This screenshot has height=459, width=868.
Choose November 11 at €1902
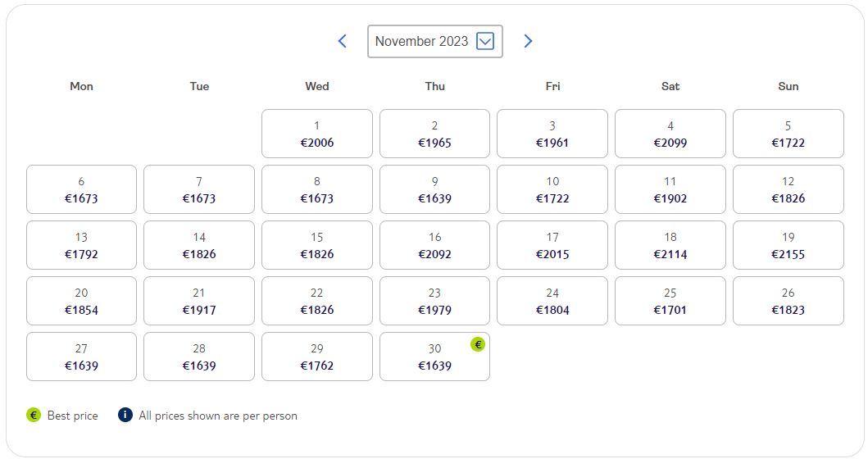click(670, 189)
